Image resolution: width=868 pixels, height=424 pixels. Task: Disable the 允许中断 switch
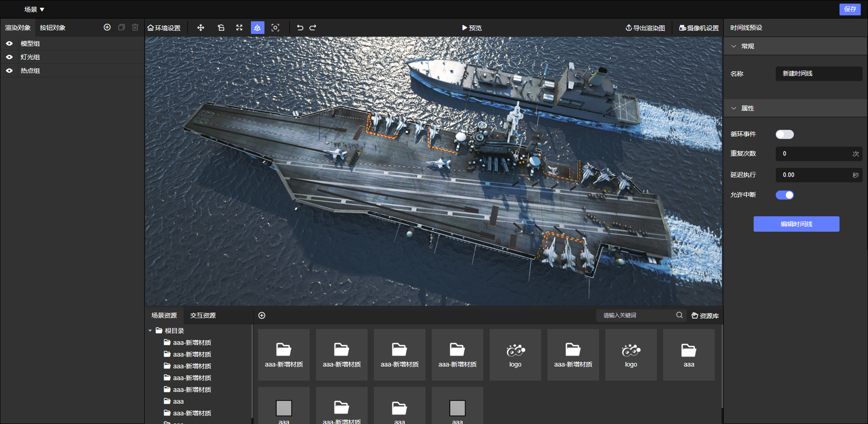click(784, 195)
